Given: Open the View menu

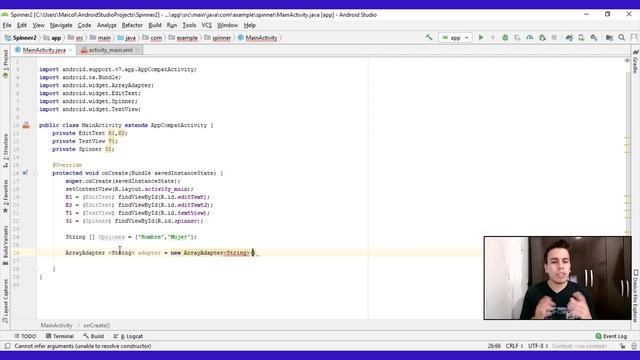Looking at the screenshot, I should (38, 25).
